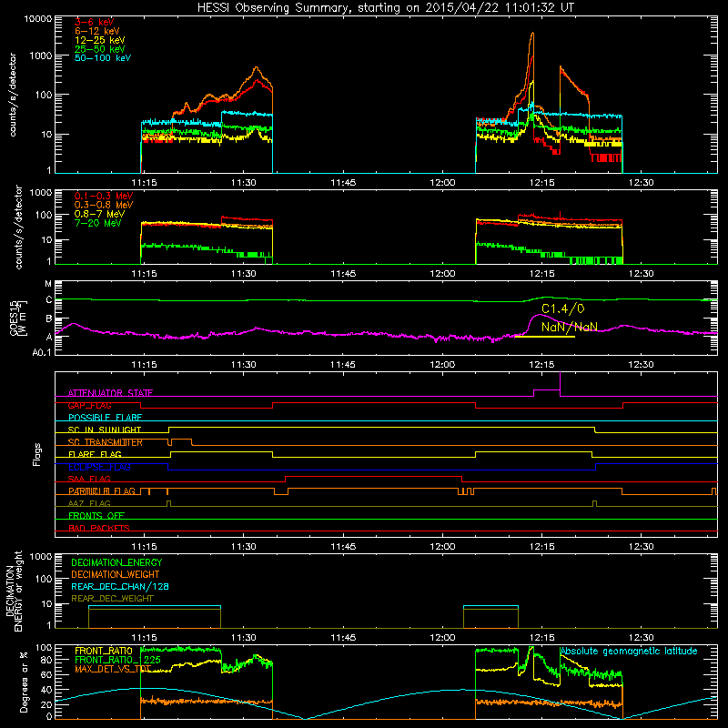This screenshot has height=728, width=728.
Task: Click the GOES15 axis label
Action: [15, 318]
